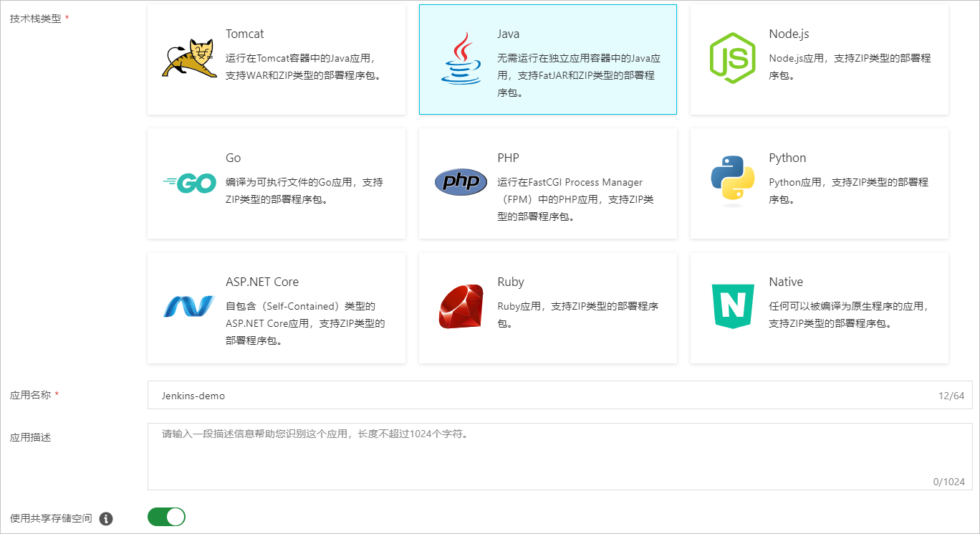Select the Tomcat stack title
The image size is (980, 534).
click(245, 34)
